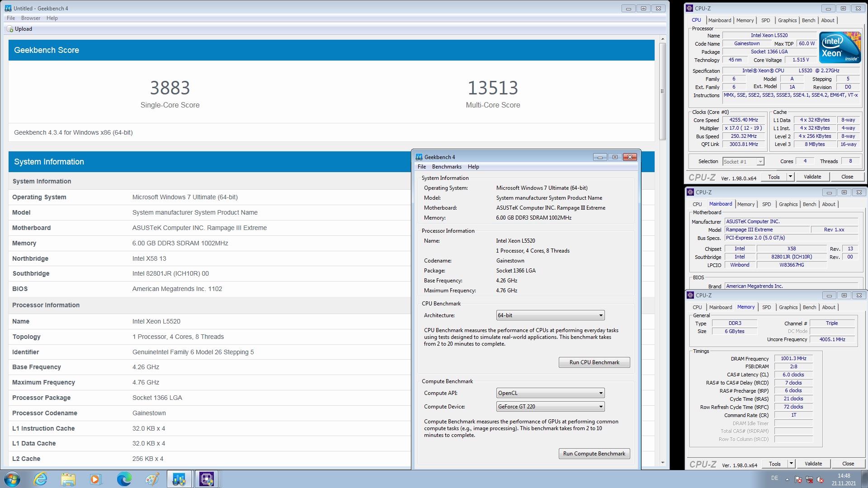The image size is (868, 488).
Task: Switch to Graphics tab in CPU-Z Mainboard window
Action: [x=788, y=204]
